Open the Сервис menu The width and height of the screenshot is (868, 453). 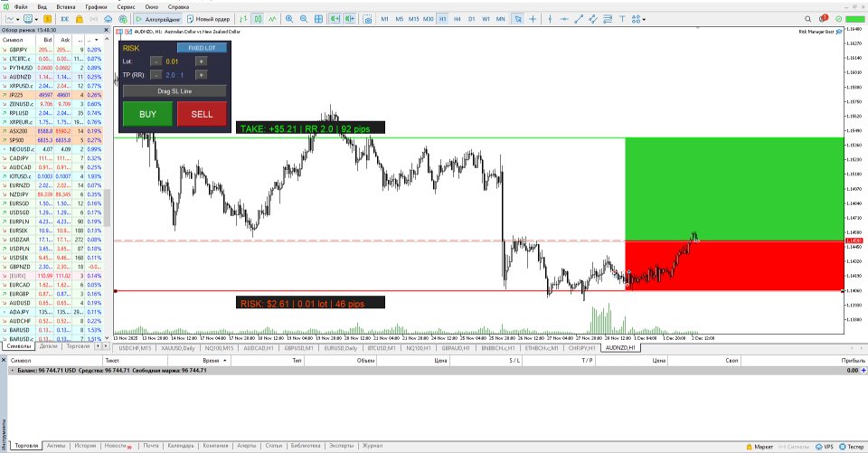pos(127,6)
